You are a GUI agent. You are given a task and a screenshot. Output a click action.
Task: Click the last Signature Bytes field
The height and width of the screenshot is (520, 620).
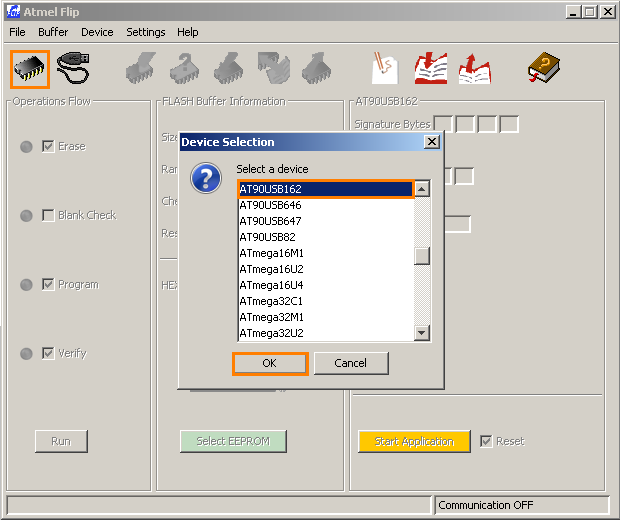pos(509,124)
